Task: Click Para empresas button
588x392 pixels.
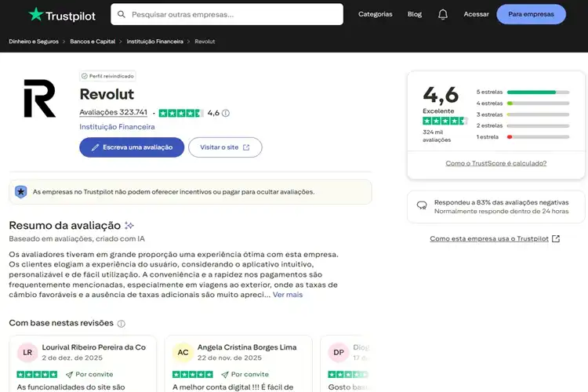Action: tap(531, 14)
